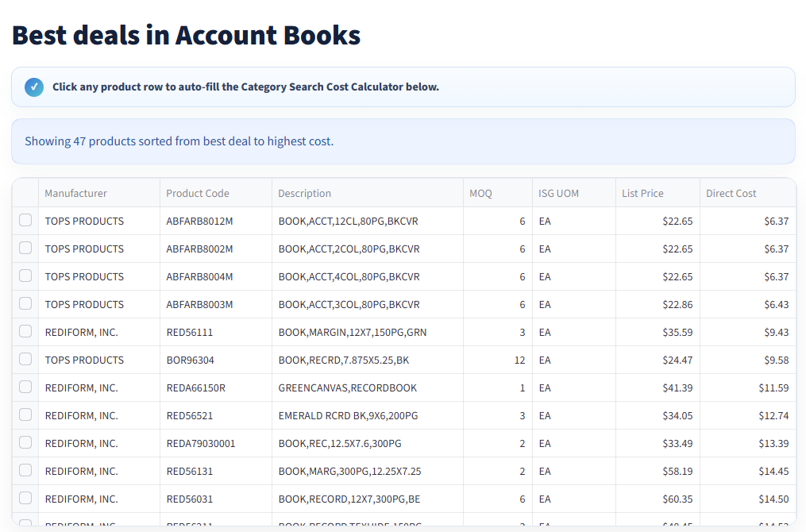Click the blue checkmark info icon

click(x=34, y=87)
